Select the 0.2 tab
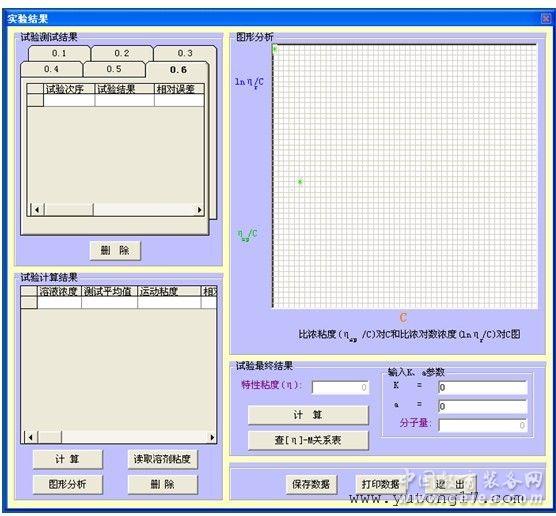Screen dimensions: 556x516 (x=122, y=54)
